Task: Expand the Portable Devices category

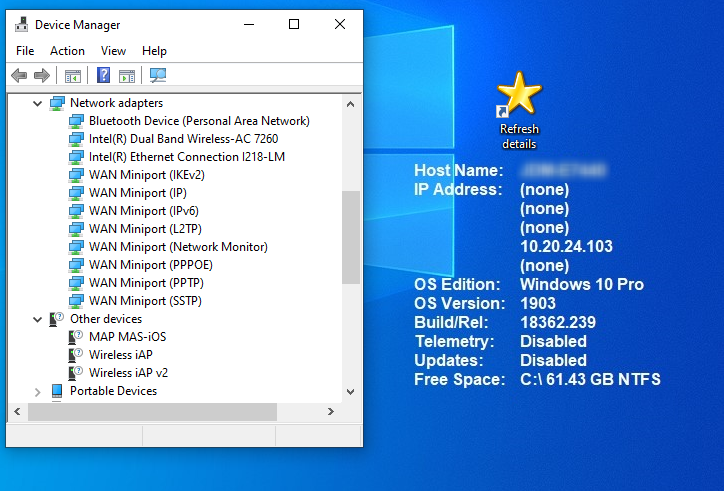Action: pyautogui.click(x=38, y=391)
